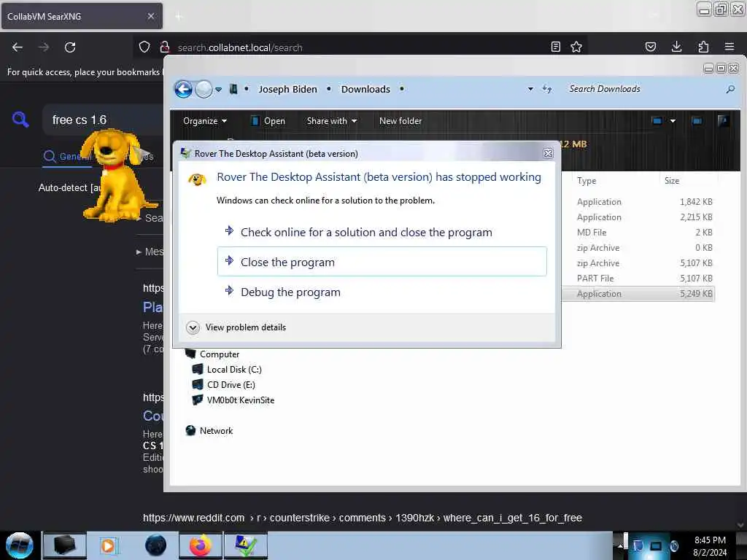Click the Firefox URL address field

click(360, 47)
